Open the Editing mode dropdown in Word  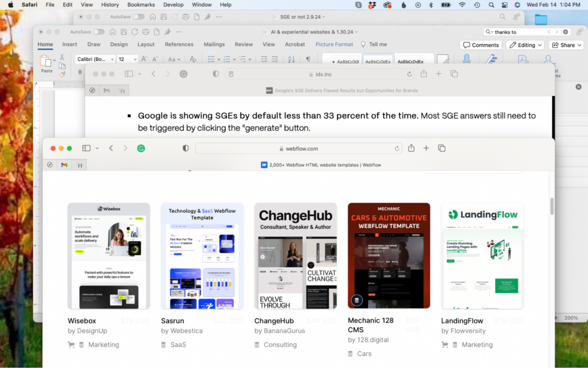tap(525, 45)
